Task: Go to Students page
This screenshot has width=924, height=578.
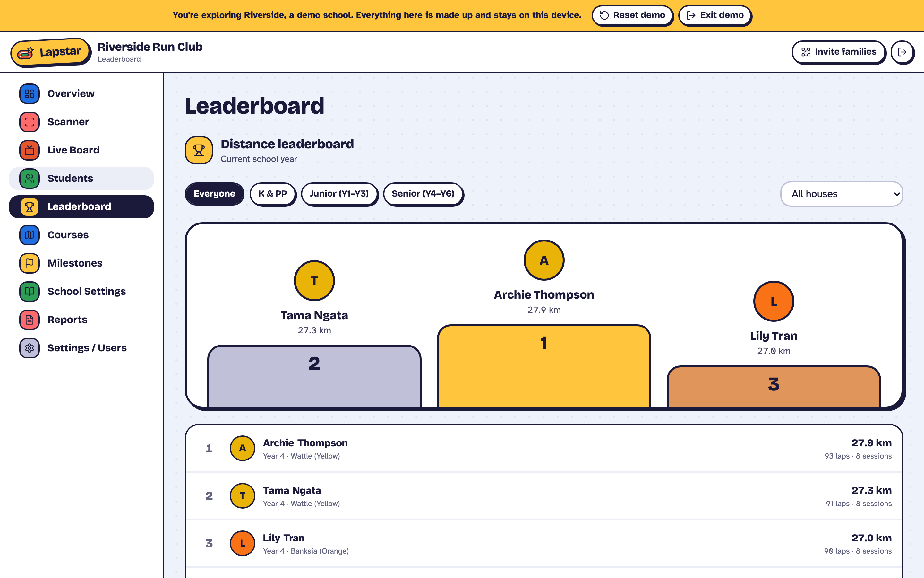Action: (x=81, y=179)
